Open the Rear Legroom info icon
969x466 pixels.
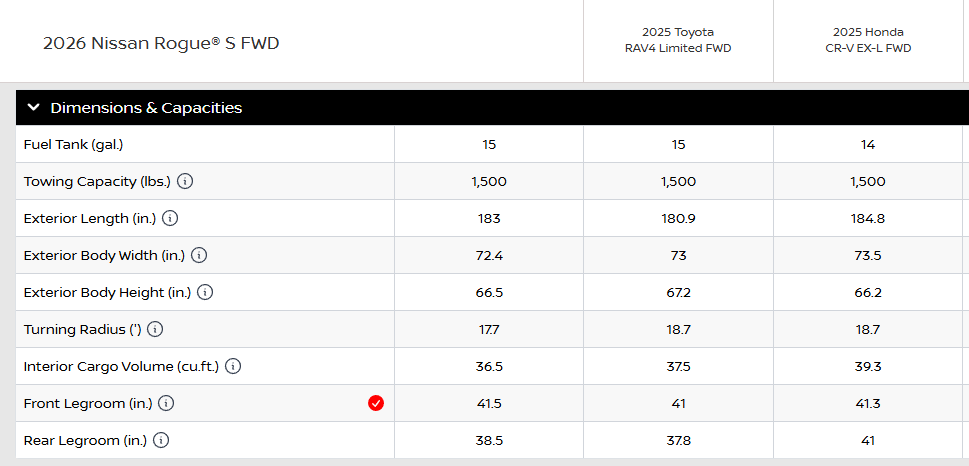[161, 440]
